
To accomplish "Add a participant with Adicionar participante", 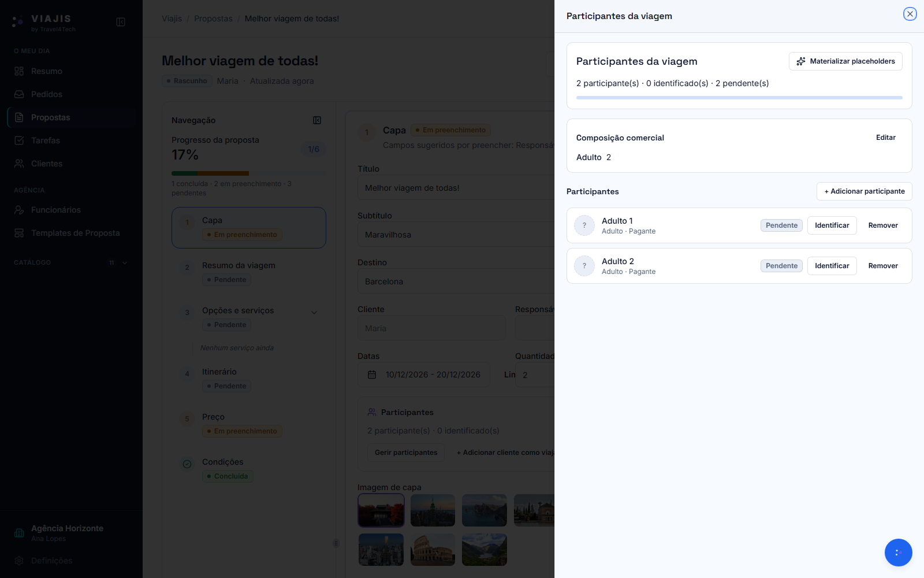I will pyautogui.click(x=864, y=191).
